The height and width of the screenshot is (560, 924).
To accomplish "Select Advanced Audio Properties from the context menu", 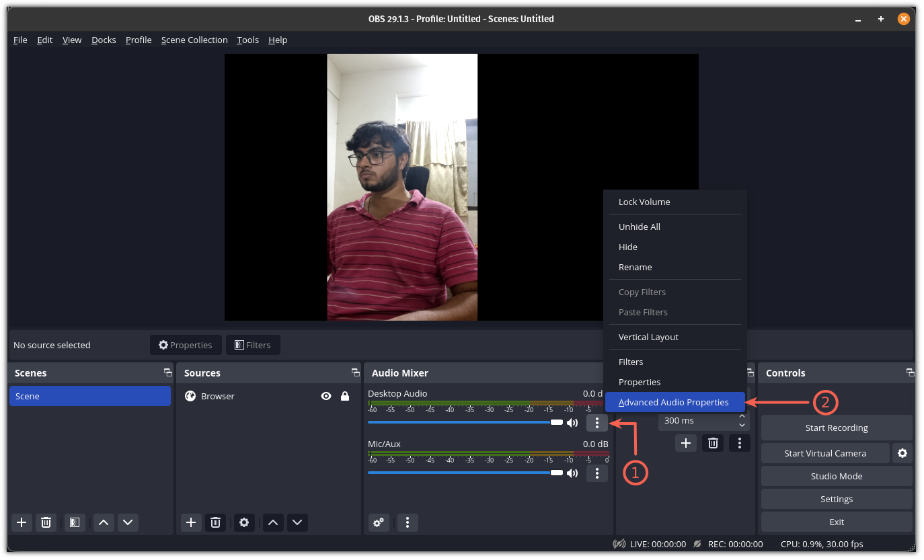I will 675,402.
